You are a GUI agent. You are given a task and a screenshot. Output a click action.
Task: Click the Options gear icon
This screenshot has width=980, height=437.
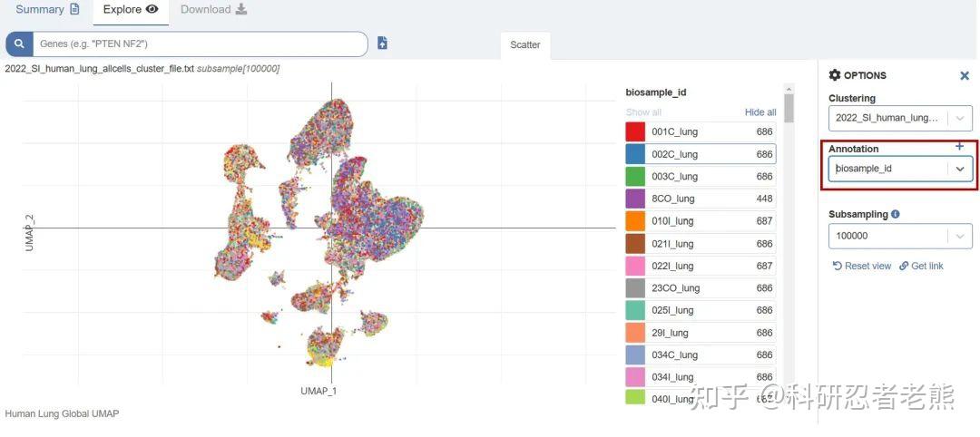click(x=835, y=75)
